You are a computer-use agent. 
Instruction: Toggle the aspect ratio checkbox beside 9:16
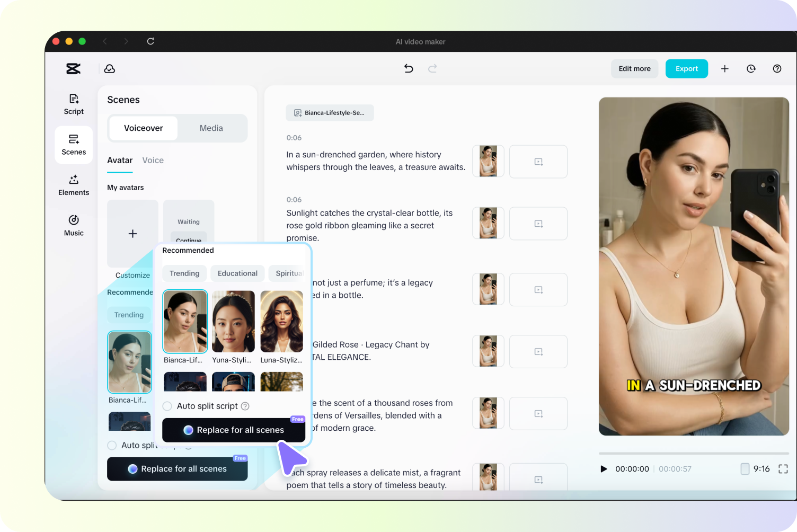pyautogui.click(x=744, y=468)
